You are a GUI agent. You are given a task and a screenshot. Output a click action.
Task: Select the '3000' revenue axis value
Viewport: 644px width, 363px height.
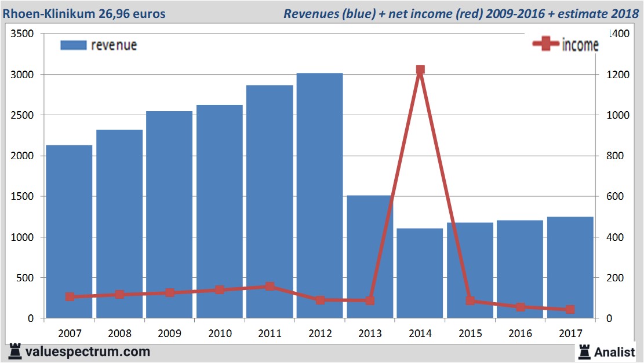pyautogui.click(x=22, y=75)
